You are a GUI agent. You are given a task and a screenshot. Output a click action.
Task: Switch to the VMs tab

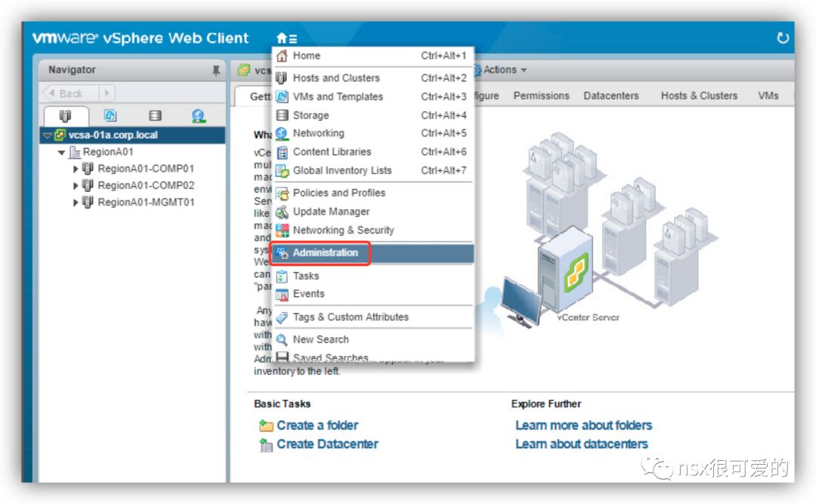click(768, 96)
